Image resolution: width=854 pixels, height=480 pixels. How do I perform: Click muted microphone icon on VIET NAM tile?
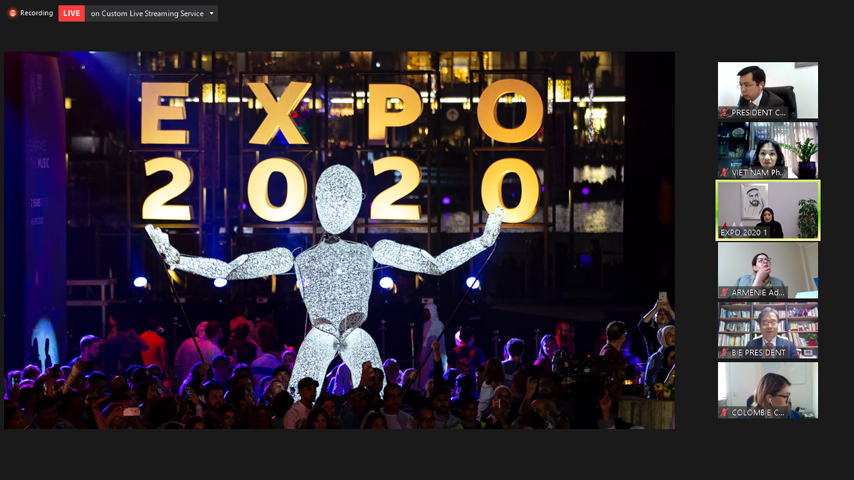(725, 173)
